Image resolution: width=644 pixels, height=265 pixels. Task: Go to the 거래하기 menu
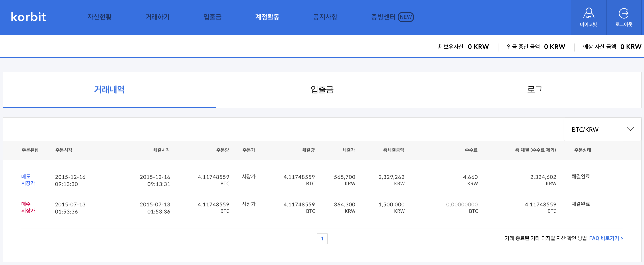pyautogui.click(x=157, y=17)
